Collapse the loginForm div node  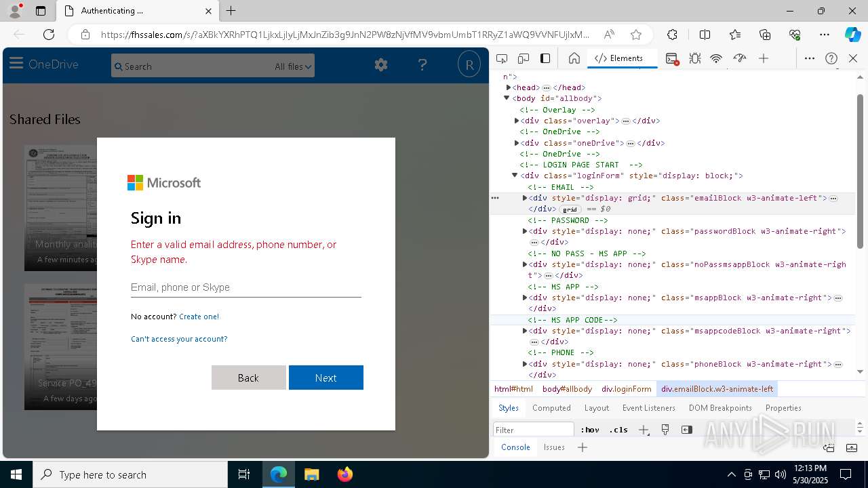(x=515, y=176)
